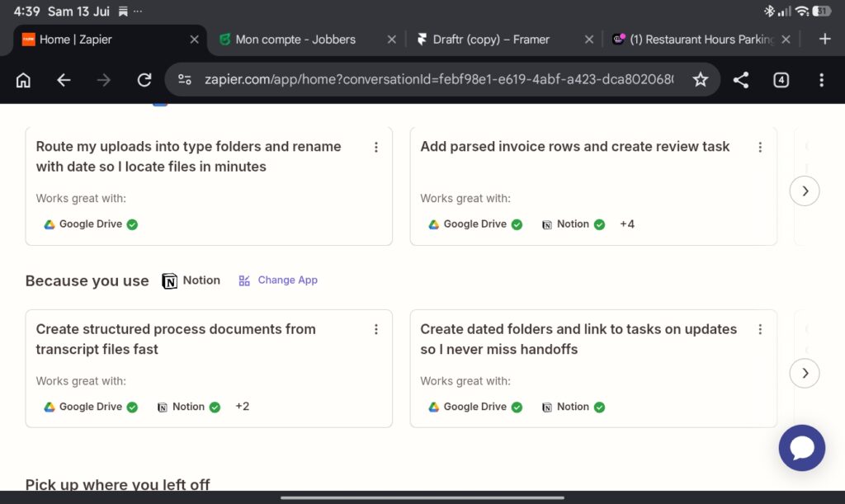Click Notion icon in parsed invoice rows card

[546, 224]
